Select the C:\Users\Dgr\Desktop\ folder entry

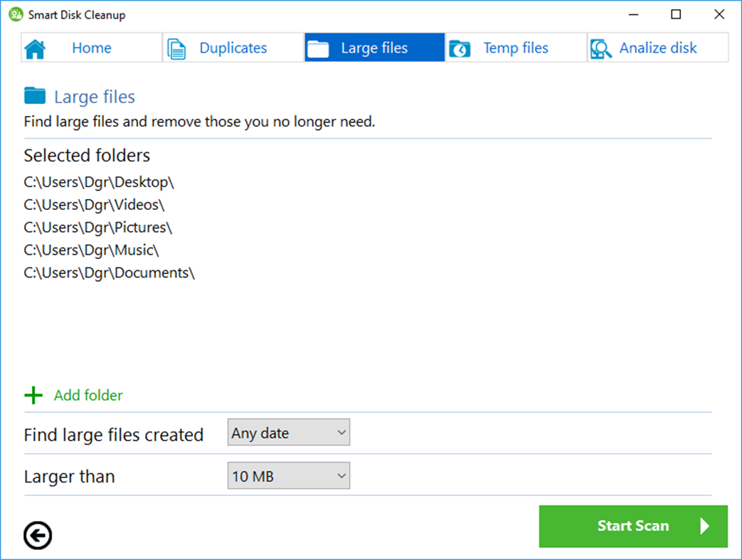point(97,181)
